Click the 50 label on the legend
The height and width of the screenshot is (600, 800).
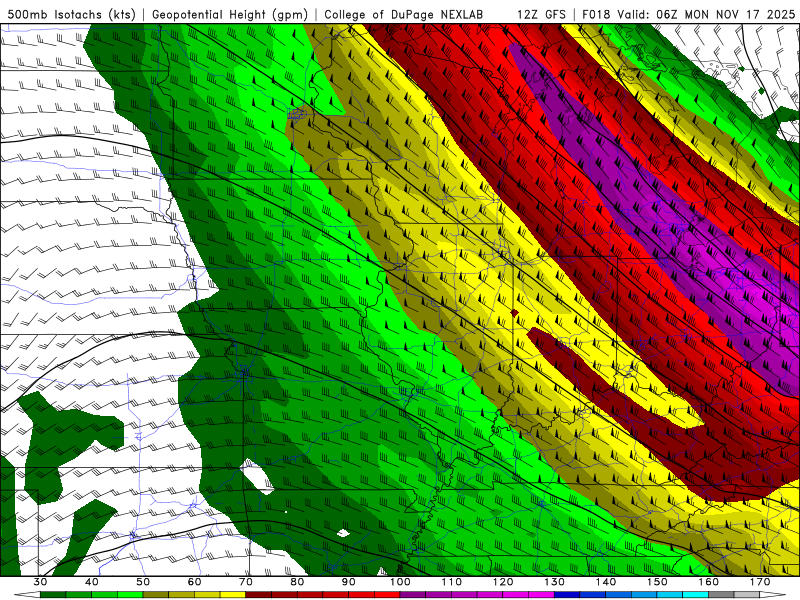click(x=143, y=582)
